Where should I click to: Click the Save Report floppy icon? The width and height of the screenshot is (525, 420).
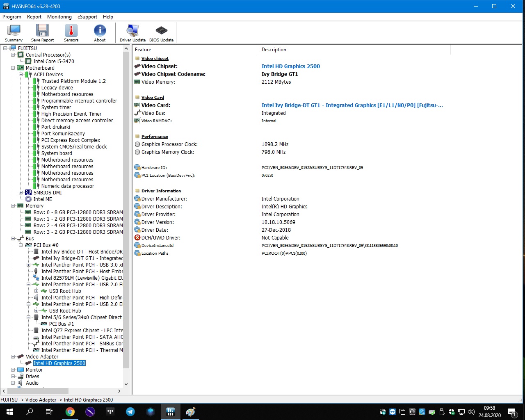[x=42, y=33]
